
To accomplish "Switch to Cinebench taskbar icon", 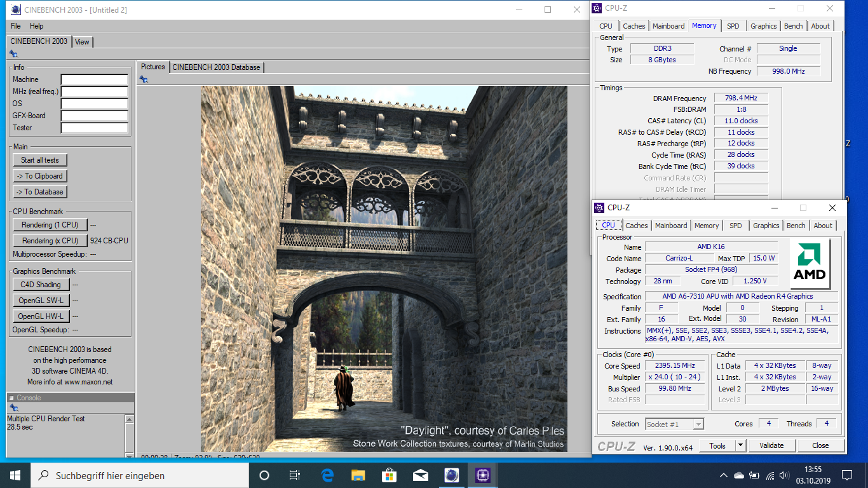I will pos(451,475).
